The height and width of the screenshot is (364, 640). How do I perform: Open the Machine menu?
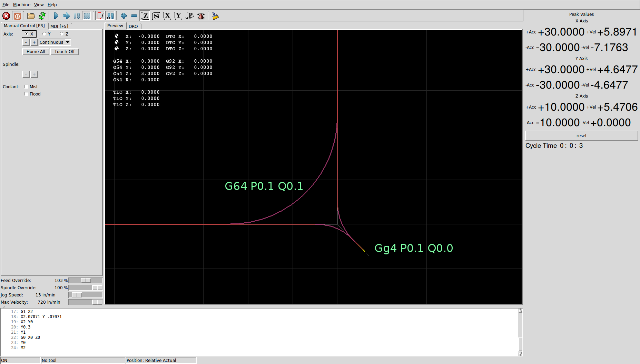22,4
